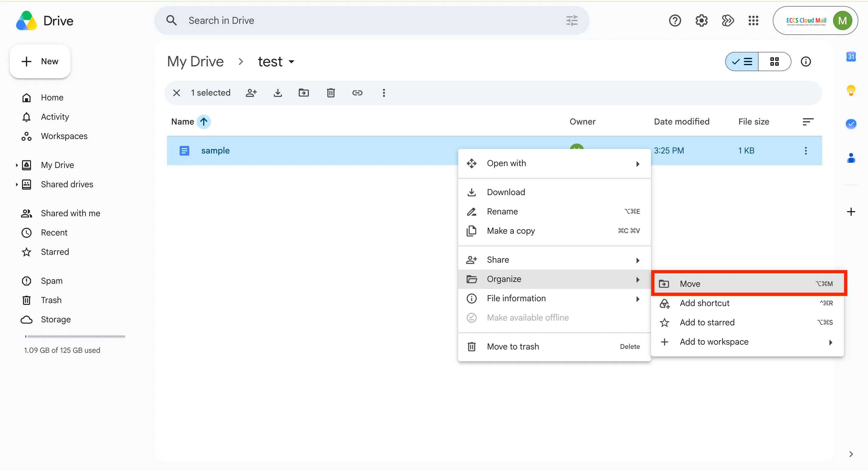Open the Settings gear icon
Screen dimensions: 868x471
[x=701, y=21]
